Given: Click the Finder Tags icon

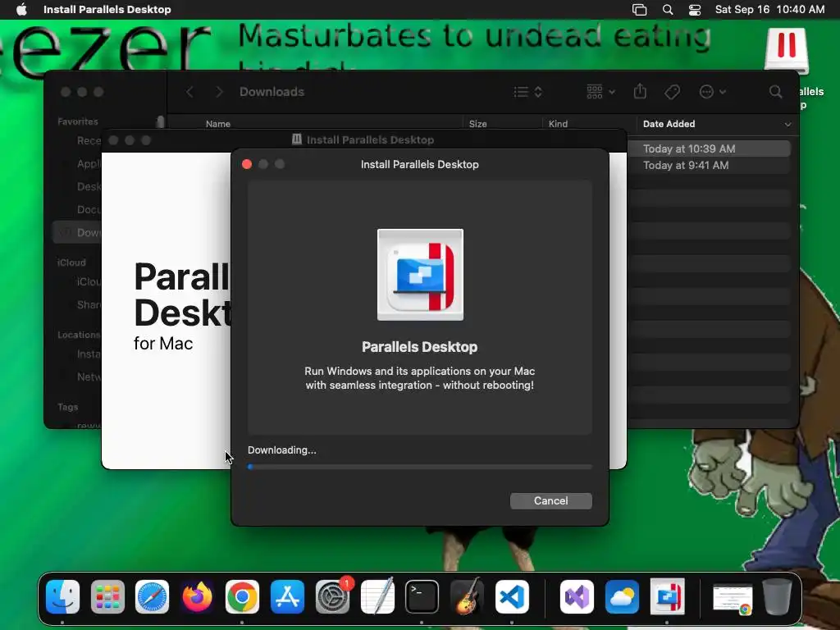Looking at the screenshot, I should pyautogui.click(x=673, y=92).
